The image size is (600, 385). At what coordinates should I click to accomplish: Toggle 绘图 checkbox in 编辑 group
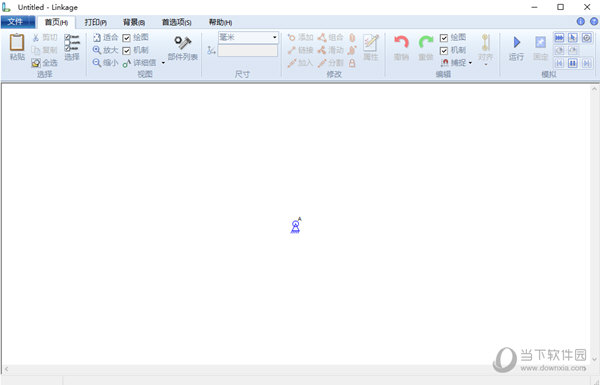coord(444,38)
